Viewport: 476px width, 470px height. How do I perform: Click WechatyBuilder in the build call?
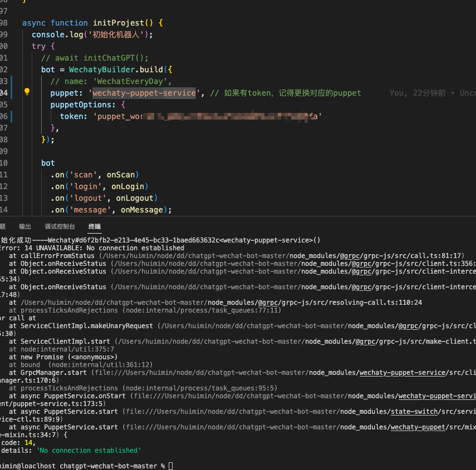click(x=102, y=70)
